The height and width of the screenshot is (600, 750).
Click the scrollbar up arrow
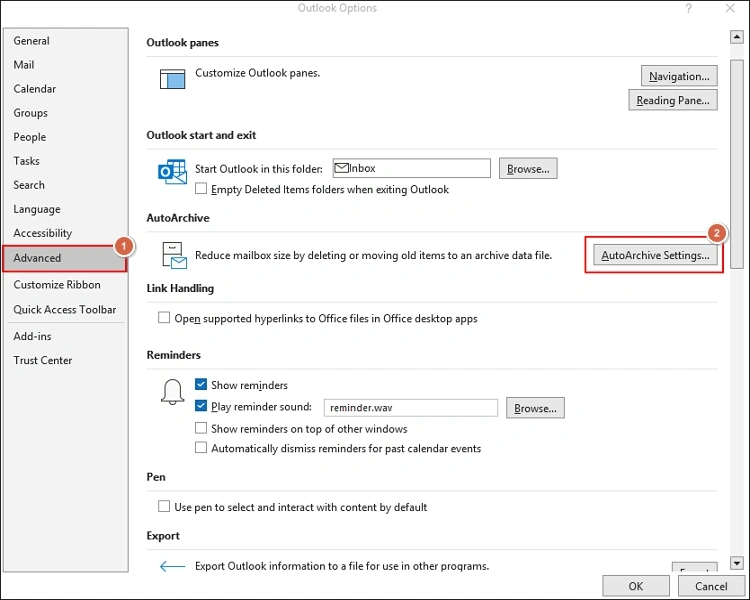737,37
